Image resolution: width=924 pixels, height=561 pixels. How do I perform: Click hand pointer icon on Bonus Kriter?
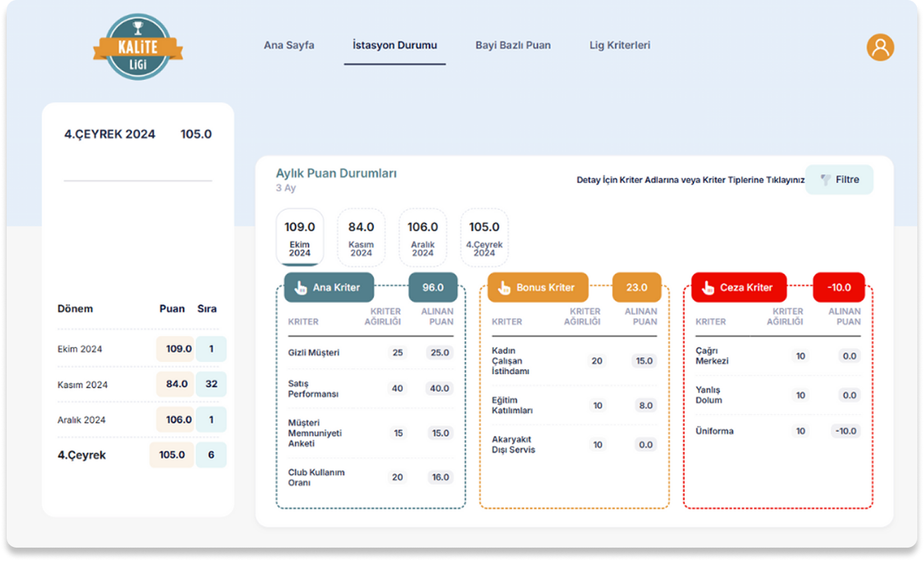point(504,288)
